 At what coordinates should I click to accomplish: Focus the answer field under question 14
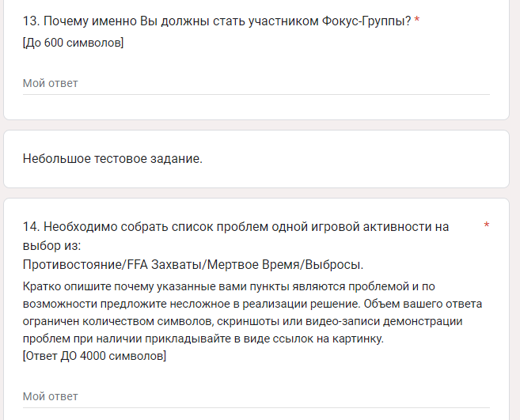pos(256,396)
